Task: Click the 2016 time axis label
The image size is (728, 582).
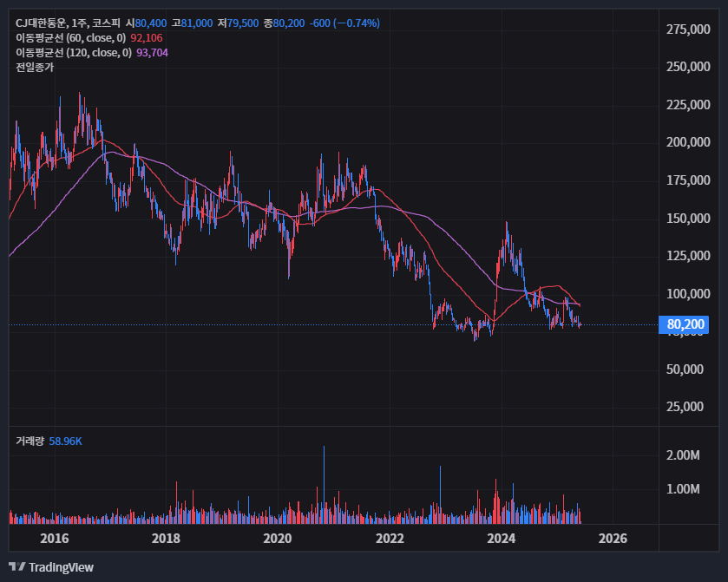Action: 55,539
